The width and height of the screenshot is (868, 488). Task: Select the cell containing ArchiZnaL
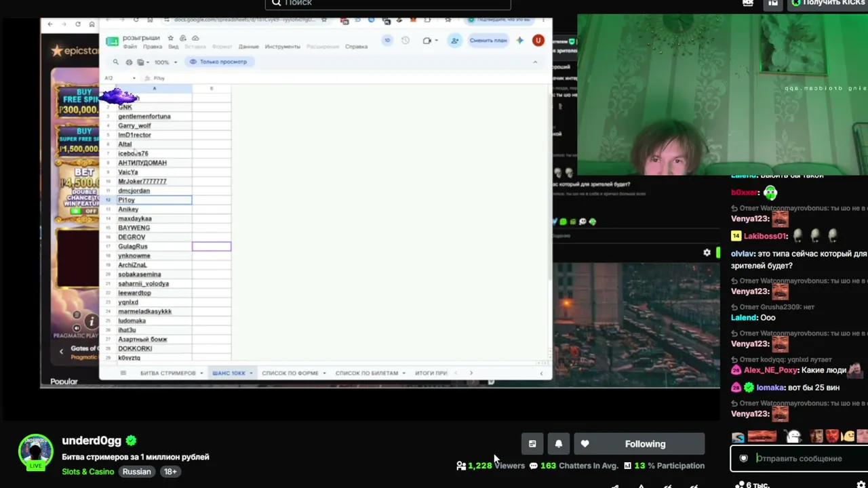point(154,265)
